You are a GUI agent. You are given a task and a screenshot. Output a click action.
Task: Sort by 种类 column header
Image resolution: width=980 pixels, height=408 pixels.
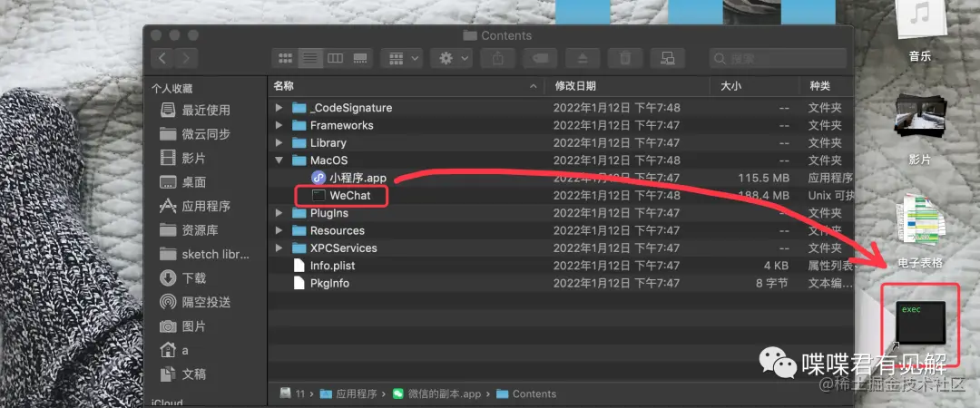pos(827,85)
